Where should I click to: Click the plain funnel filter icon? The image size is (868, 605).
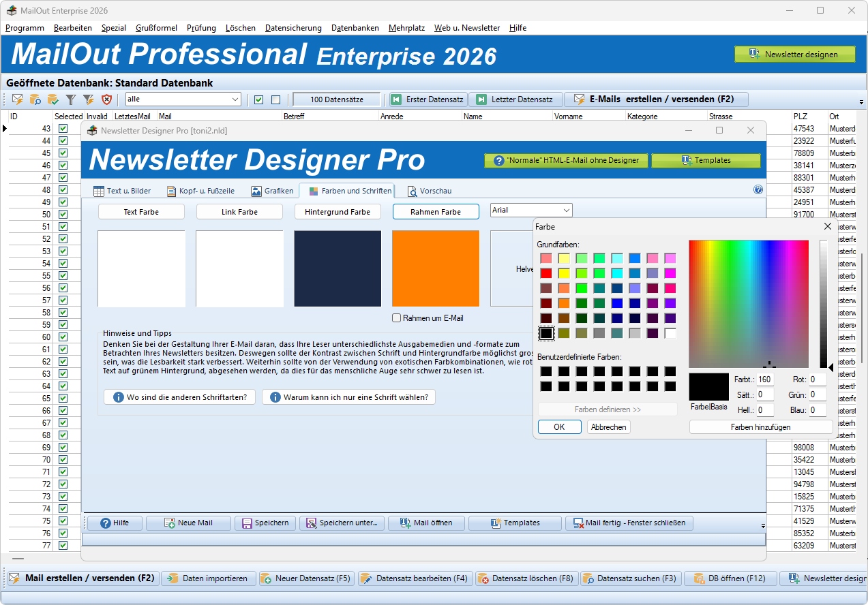70,99
